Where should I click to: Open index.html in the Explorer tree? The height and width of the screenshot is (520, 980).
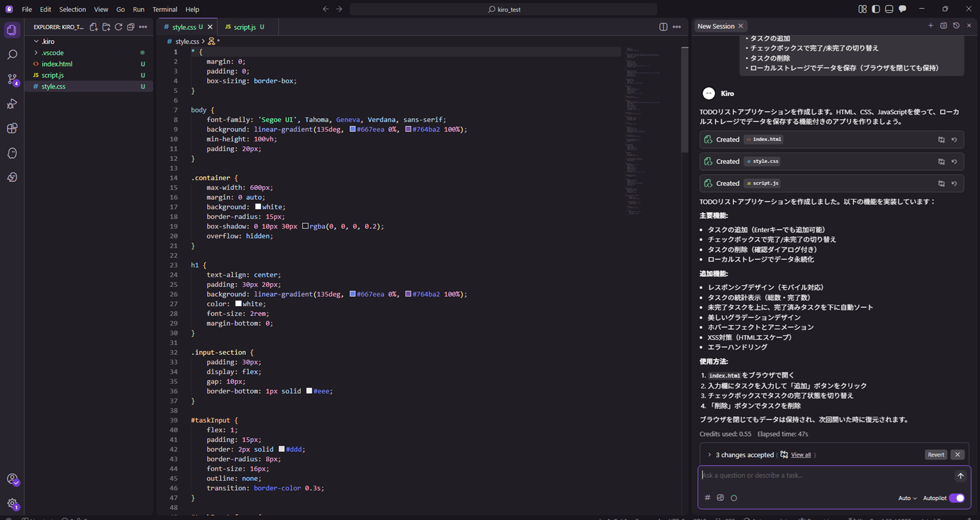tap(57, 64)
